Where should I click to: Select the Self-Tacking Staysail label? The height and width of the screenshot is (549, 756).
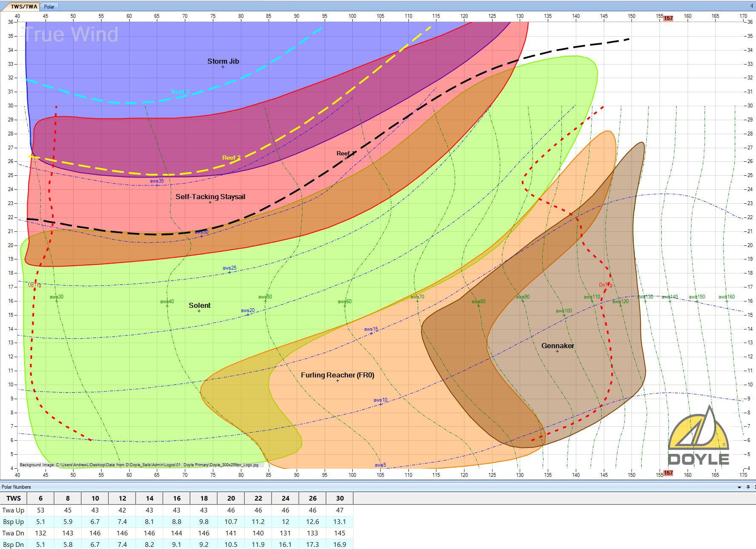[x=210, y=197]
